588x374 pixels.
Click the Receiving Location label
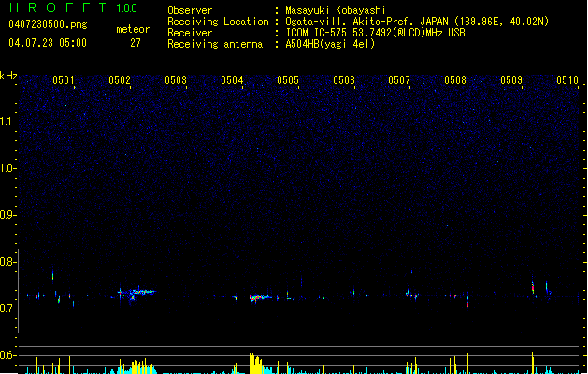pos(218,22)
